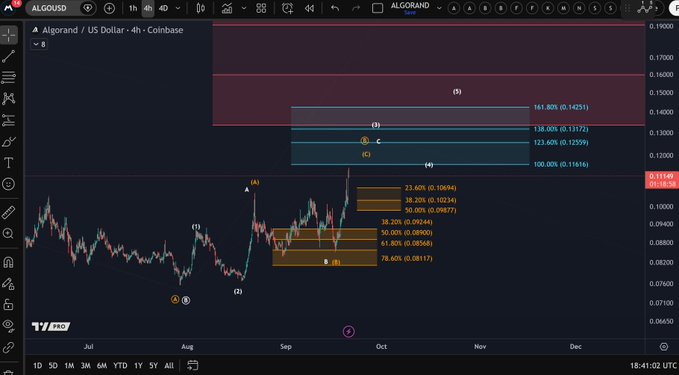The height and width of the screenshot is (375, 679).
Task: Redo the chart action
Action: (356, 8)
